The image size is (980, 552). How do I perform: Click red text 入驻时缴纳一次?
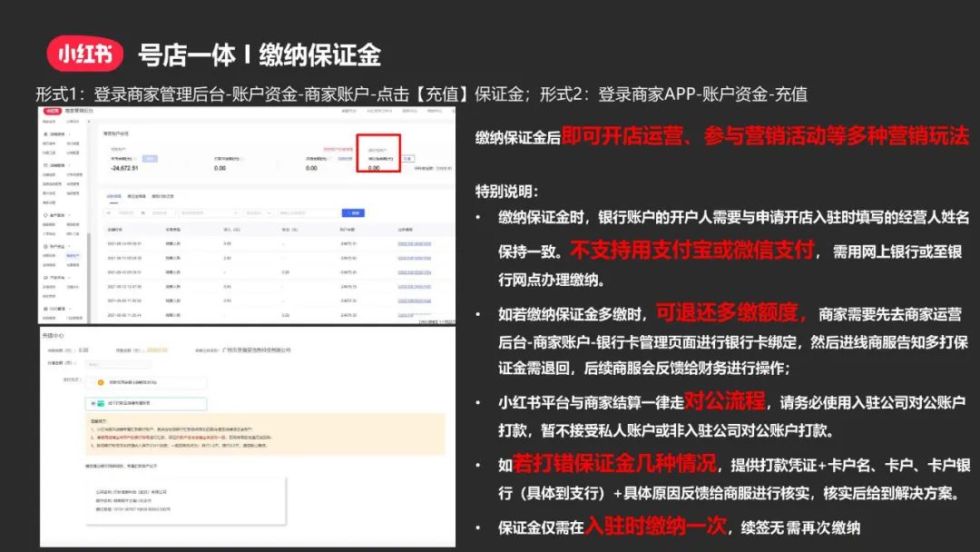point(656,527)
